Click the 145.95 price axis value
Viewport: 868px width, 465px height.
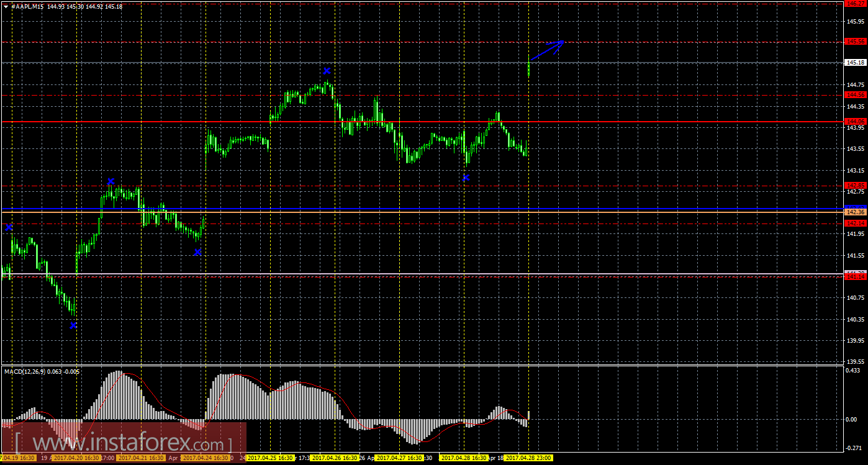click(x=856, y=22)
